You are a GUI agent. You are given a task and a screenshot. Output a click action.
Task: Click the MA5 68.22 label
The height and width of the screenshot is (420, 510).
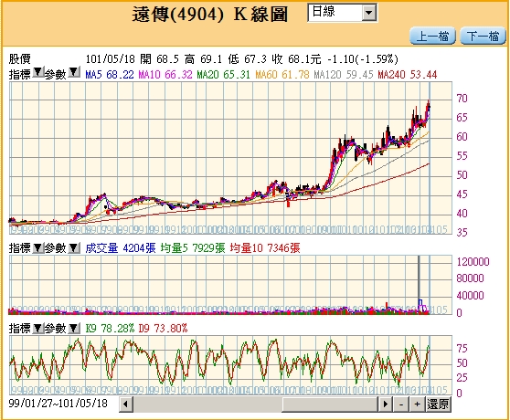[110, 75]
